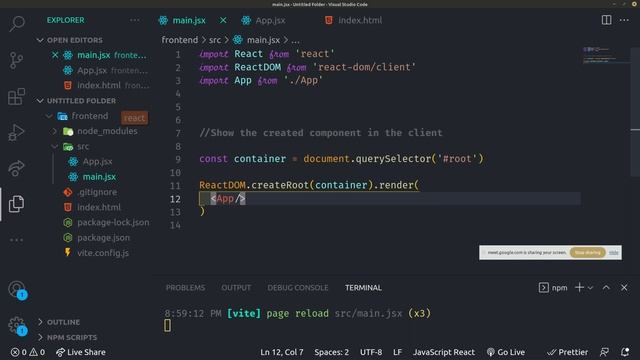The width and height of the screenshot is (640, 360).
Task: Open the Debug Console panel tab
Action: pos(298,287)
